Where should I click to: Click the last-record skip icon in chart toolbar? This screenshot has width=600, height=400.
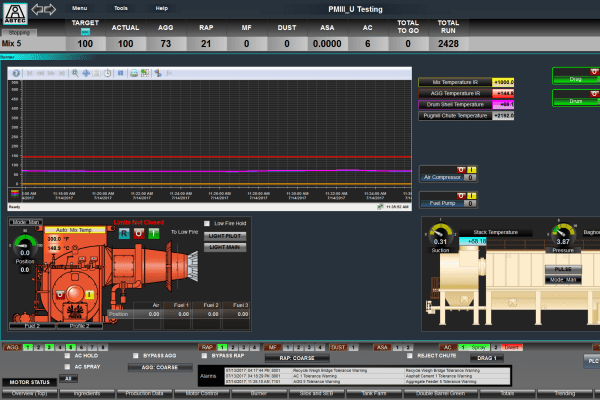pos(62,73)
